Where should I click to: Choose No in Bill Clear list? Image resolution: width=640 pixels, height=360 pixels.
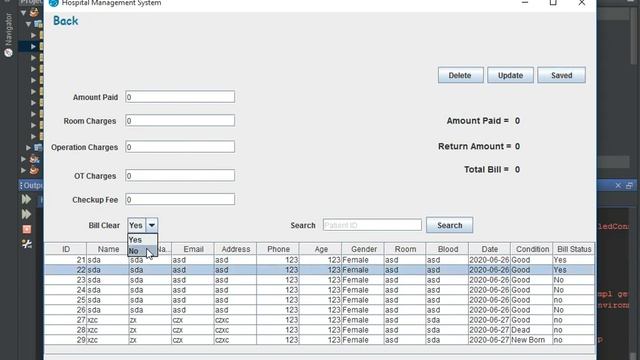coord(142,251)
